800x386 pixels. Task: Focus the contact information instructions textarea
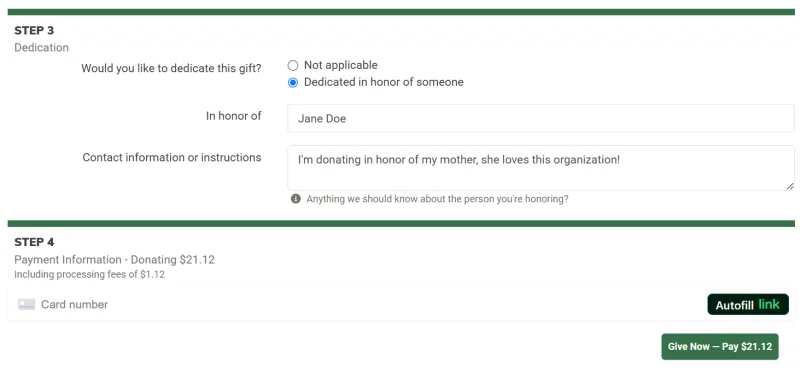click(x=541, y=168)
